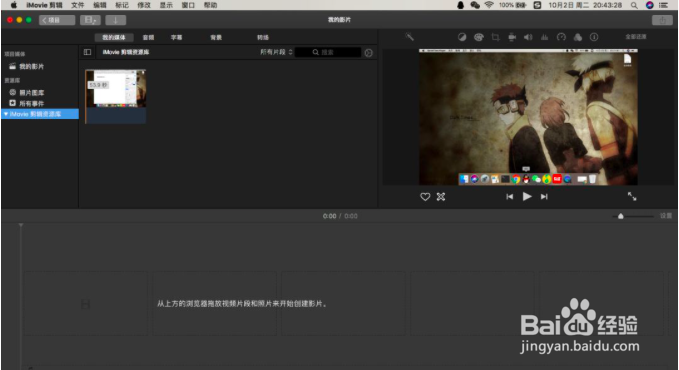This screenshot has width=679, height=370.
Task: Toggle the library sidebar list icon
Action: tap(87, 52)
